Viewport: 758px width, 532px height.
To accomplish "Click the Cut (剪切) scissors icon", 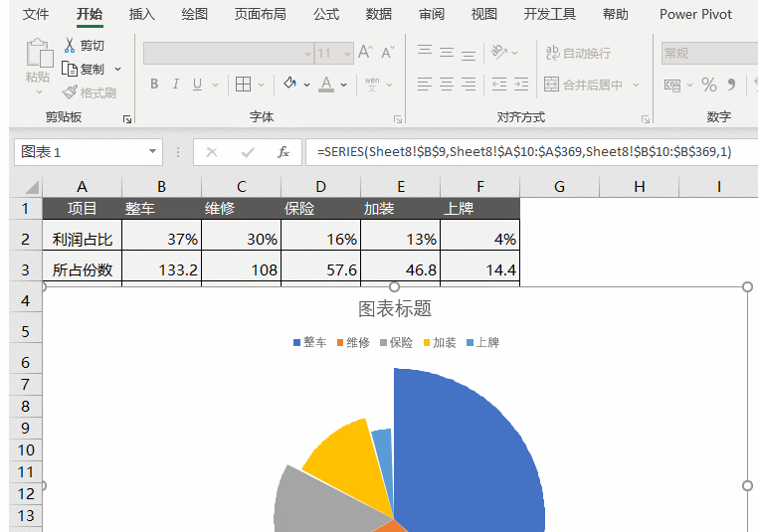I will (x=70, y=46).
